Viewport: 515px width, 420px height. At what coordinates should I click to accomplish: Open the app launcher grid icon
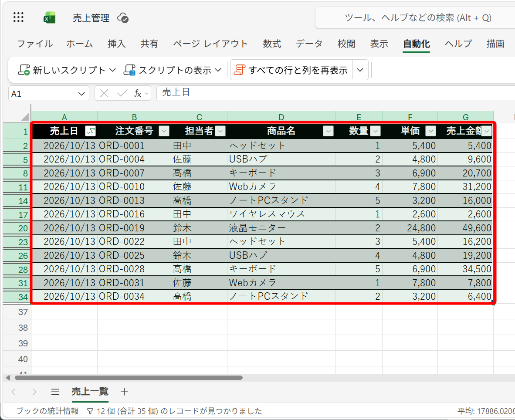click(18, 17)
